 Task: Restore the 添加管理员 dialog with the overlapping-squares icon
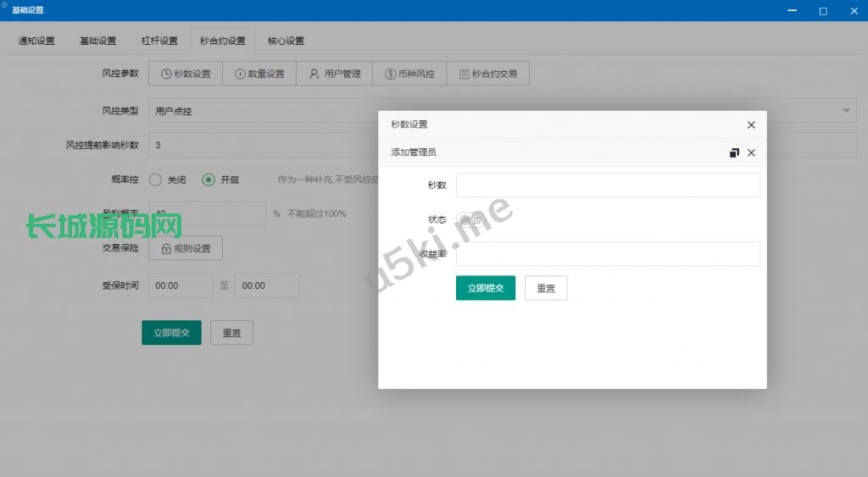734,153
